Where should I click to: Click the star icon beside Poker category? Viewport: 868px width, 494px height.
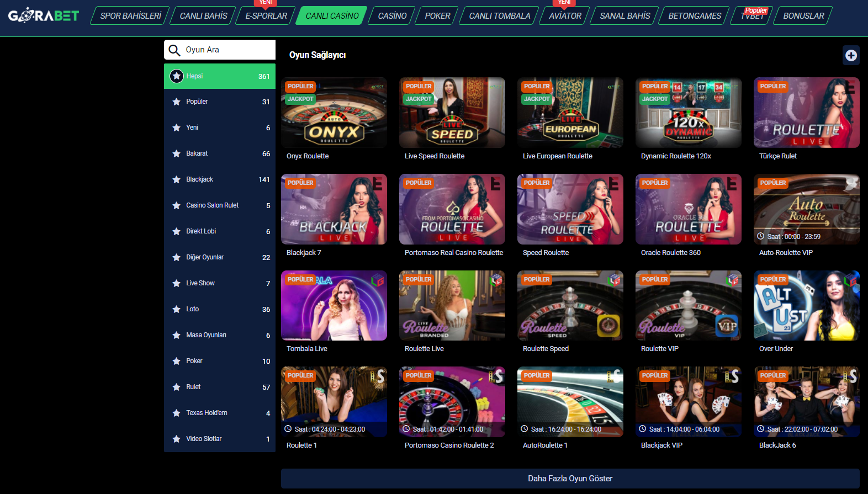pos(176,361)
